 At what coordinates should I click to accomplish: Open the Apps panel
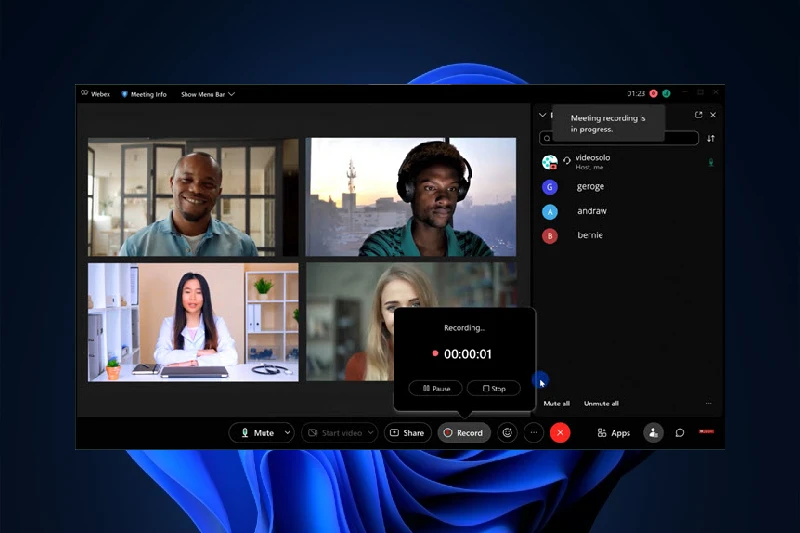point(614,433)
